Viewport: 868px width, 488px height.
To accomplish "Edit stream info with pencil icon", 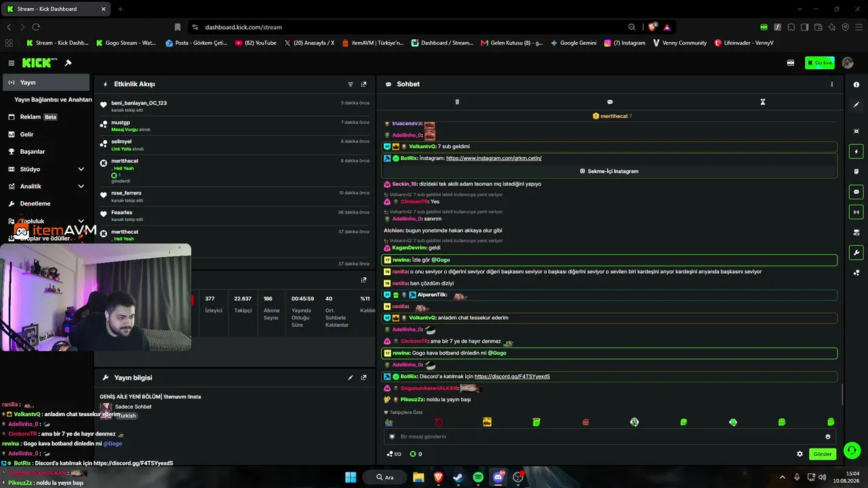I will 351,378.
